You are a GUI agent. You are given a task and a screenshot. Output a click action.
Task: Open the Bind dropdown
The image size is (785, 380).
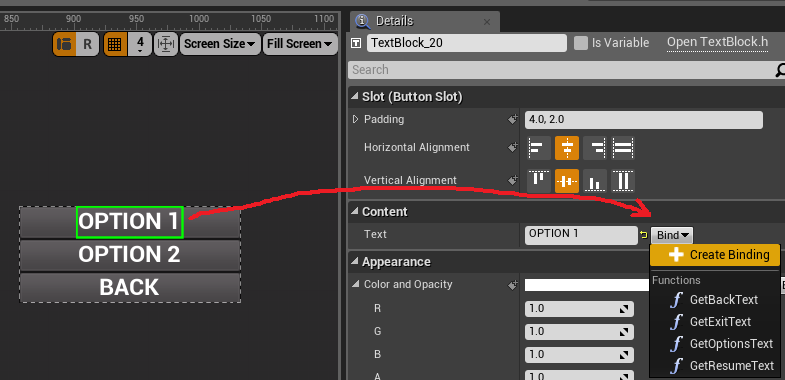tap(672, 235)
